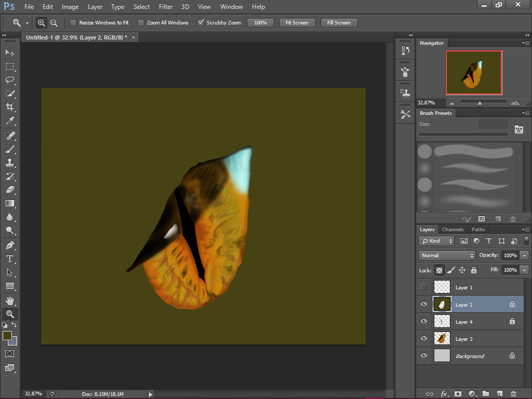Open the Kind filter dropdown
The image size is (532, 399).
tap(436, 241)
